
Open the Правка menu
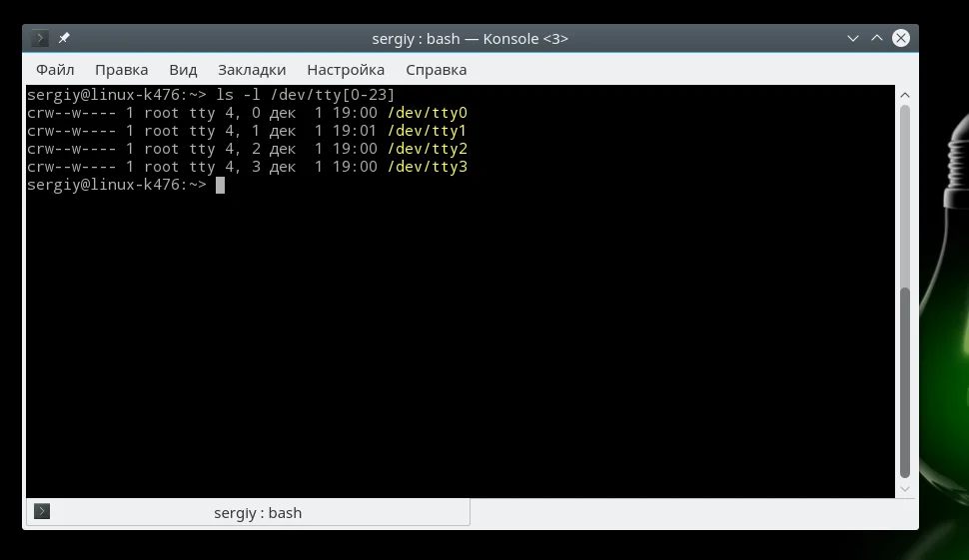[121, 70]
